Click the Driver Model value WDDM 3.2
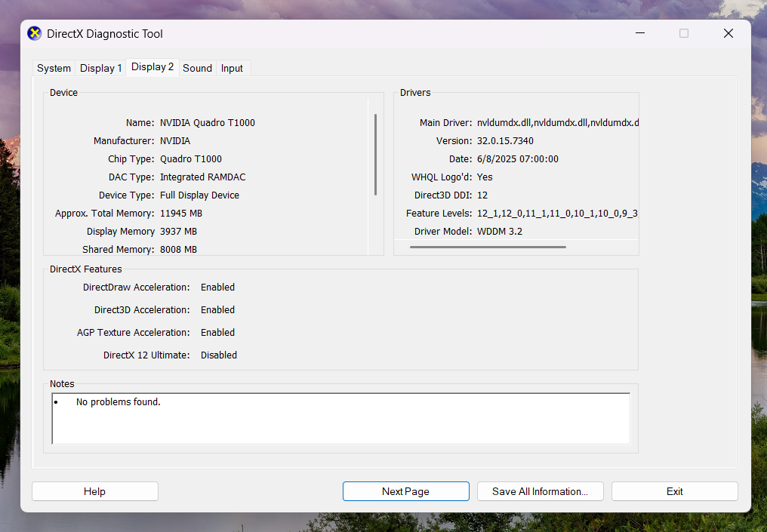The width and height of the screenshot is (767, 532). click(x=500, y=231)
